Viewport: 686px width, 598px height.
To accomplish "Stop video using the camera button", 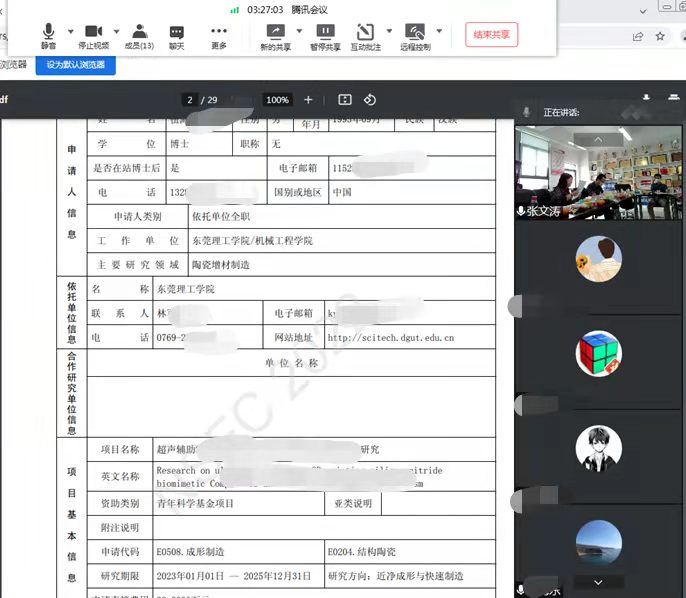I will pos(93,35).
